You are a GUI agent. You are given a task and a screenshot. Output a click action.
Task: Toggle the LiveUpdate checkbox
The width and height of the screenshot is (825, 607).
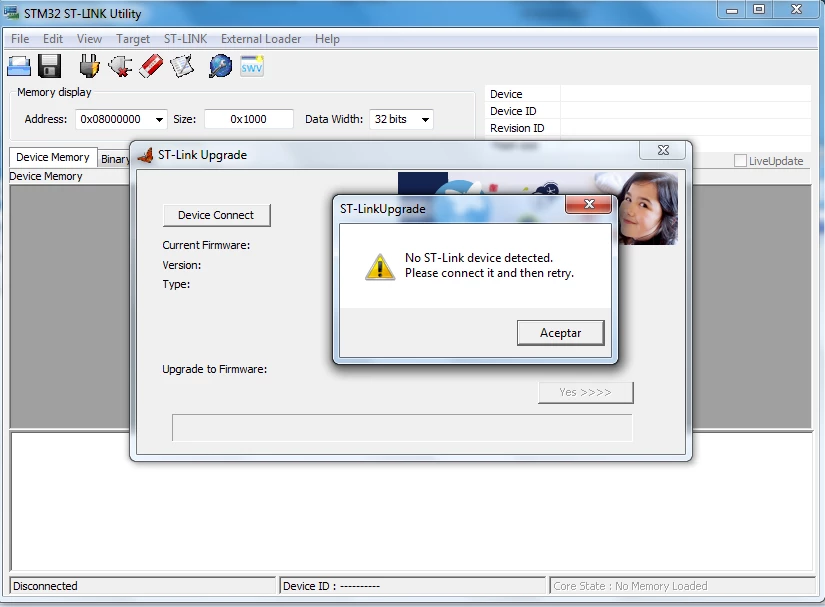point(740,160)
